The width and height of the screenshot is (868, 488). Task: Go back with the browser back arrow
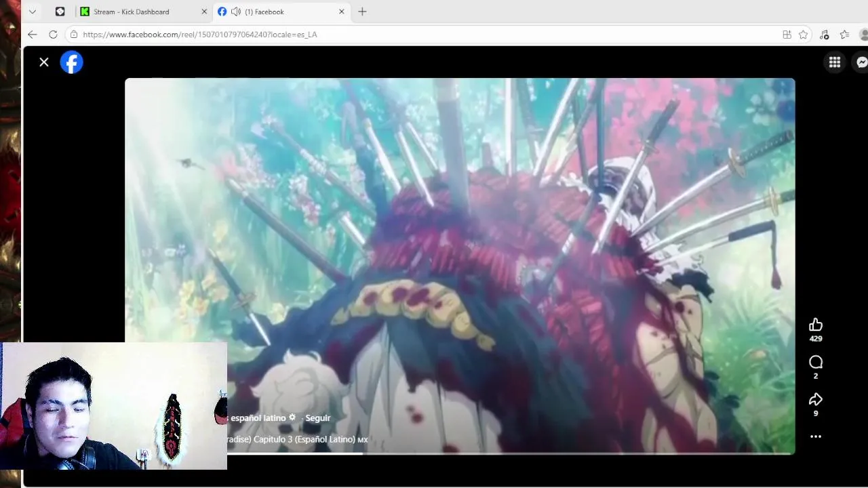point(32,35)
